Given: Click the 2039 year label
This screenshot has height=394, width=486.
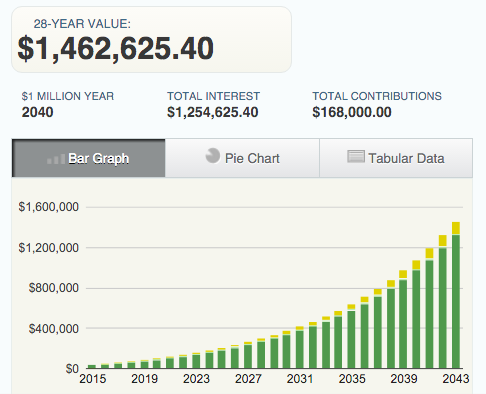Looking at the screenshot, I should [x=404, y=379].
